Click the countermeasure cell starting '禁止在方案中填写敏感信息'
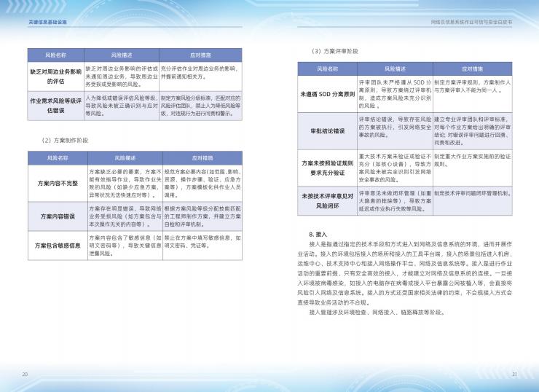This screenshot has width=539, height=392. pos(202,246)
